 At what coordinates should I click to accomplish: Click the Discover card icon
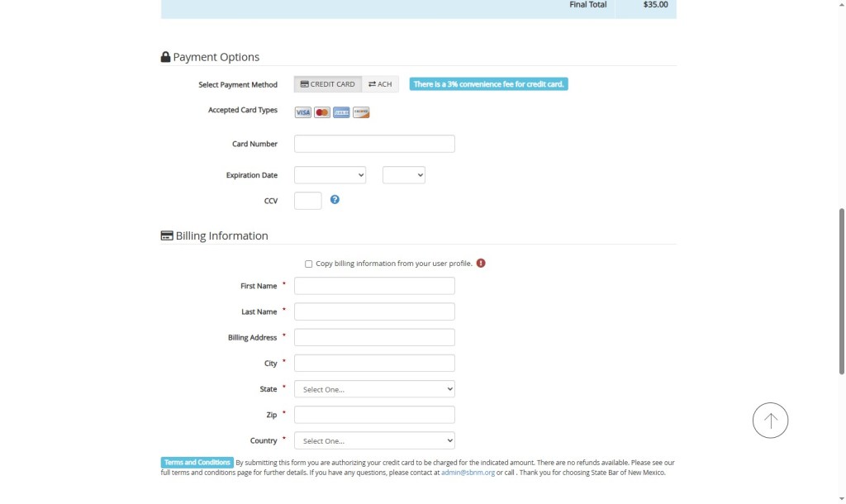(361, 112)
